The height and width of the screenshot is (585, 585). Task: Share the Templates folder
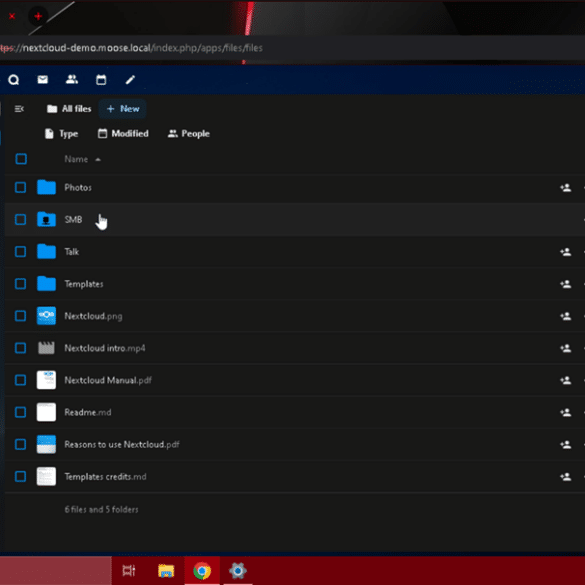pos(566,284)
